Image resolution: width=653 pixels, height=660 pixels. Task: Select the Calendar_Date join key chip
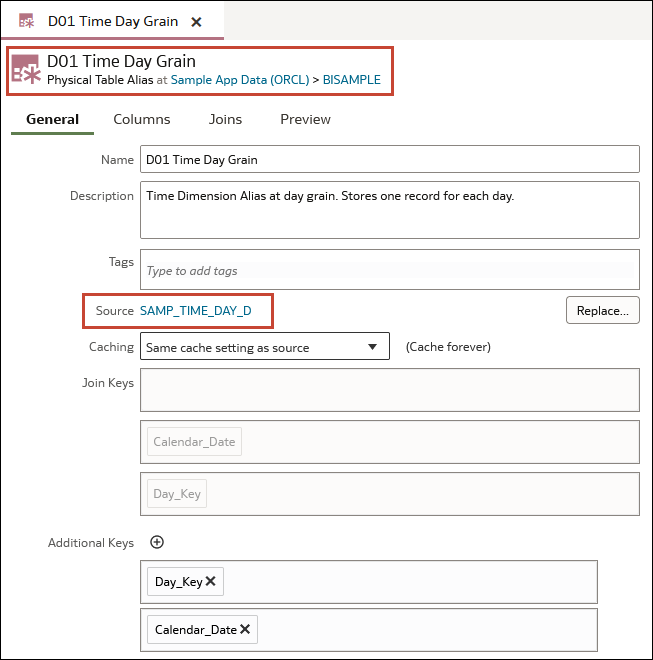(195, 442)
